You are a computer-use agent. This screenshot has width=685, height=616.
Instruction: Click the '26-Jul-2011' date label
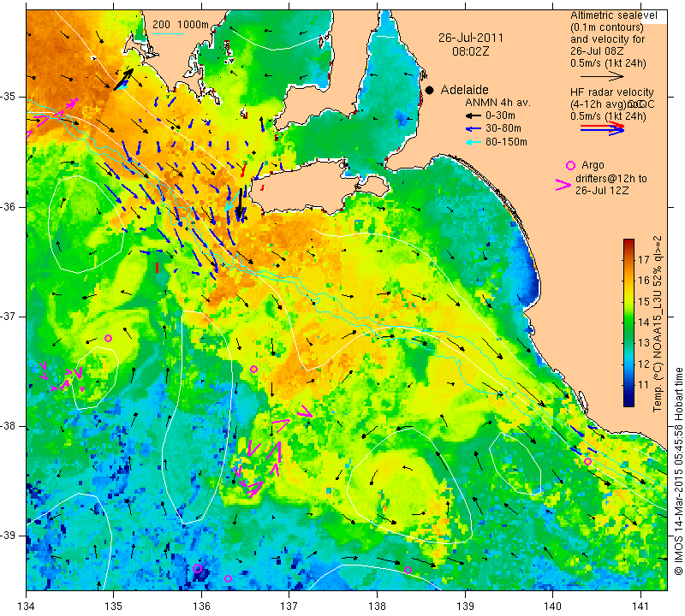click(470, 38)
